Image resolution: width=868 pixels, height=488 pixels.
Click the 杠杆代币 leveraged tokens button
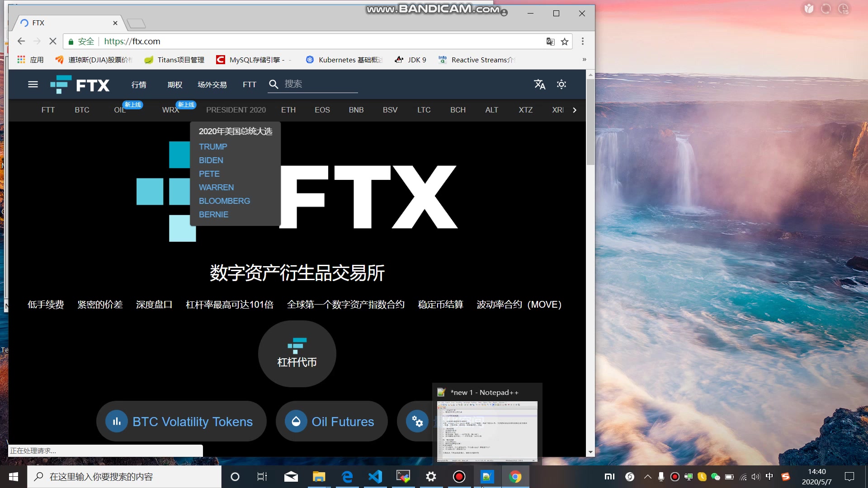297,354
